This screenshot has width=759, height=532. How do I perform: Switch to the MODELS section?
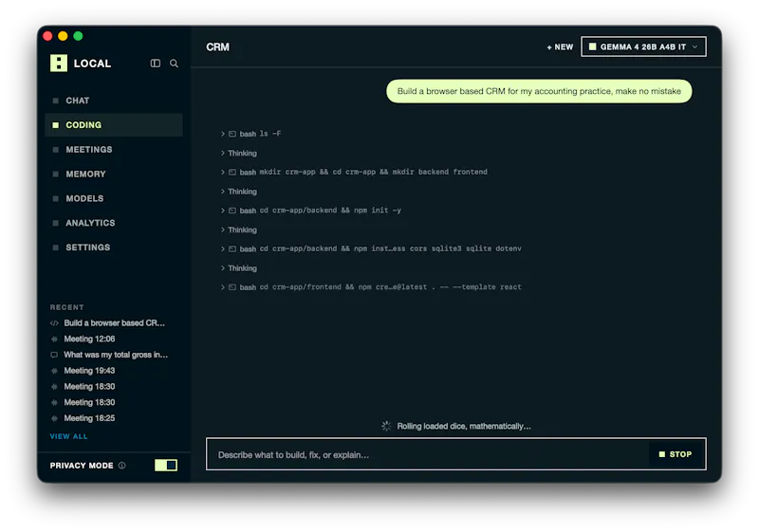114,198
